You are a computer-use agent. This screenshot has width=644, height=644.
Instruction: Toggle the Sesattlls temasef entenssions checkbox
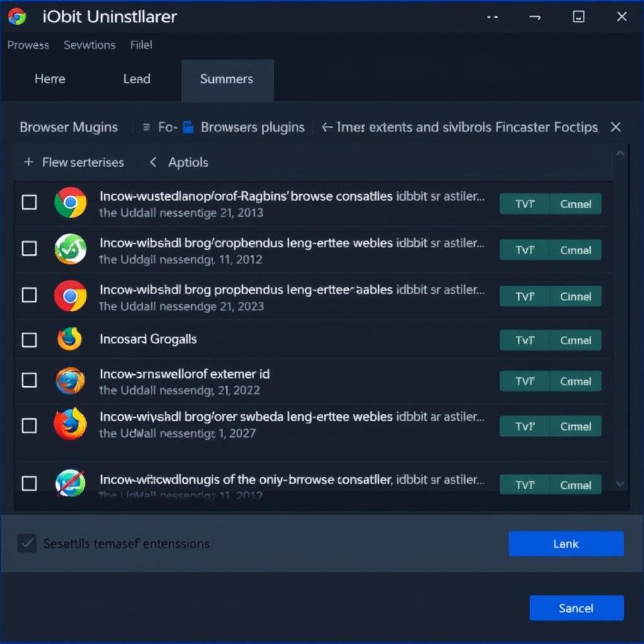tap(27, 543)
